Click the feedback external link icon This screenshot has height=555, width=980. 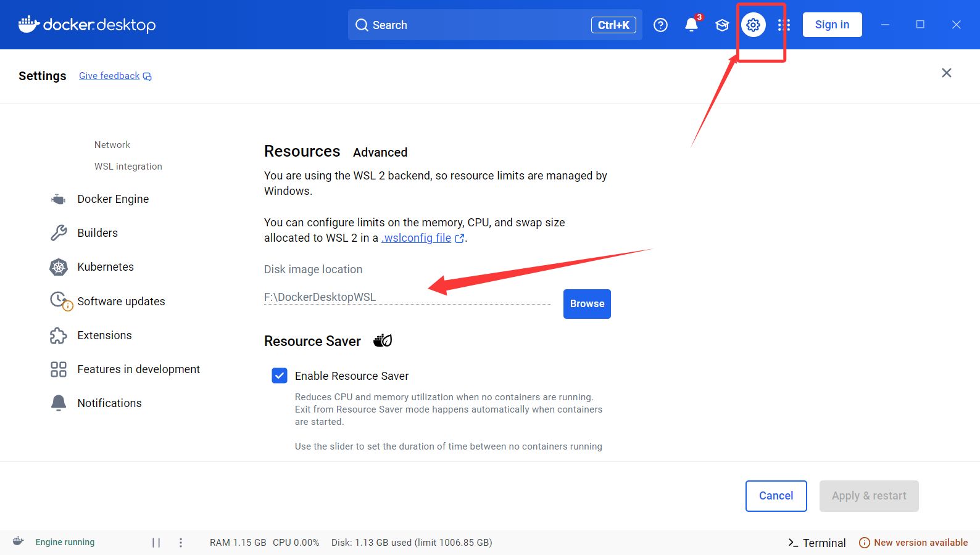coord(147,76)
